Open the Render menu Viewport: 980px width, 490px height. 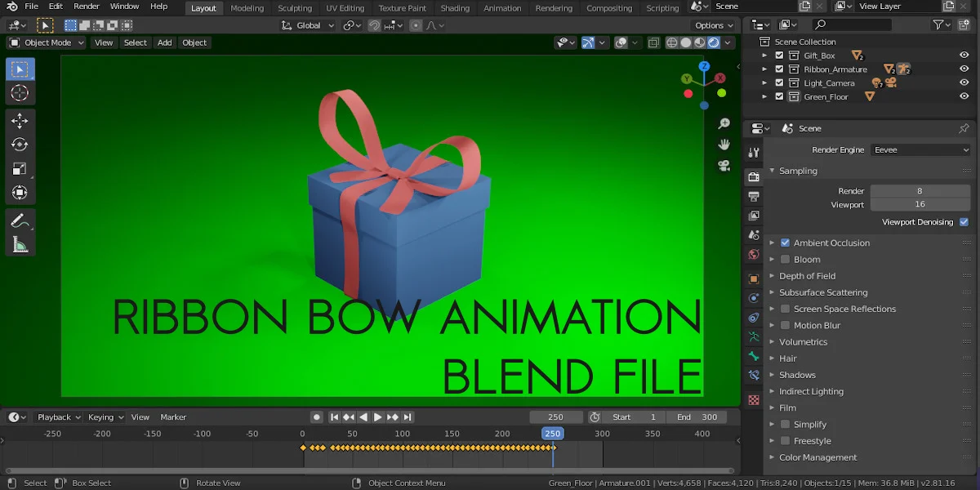tap(87, 7)
